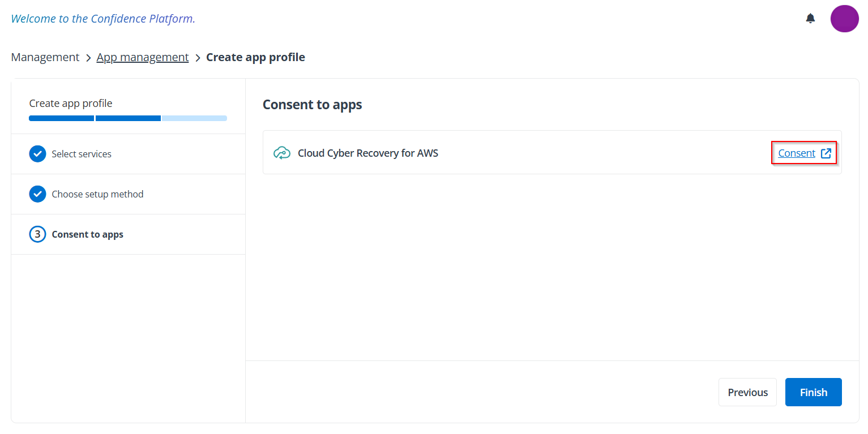Open the Consent link
Screen dimensions: 868x434
[x=796, y=153]
